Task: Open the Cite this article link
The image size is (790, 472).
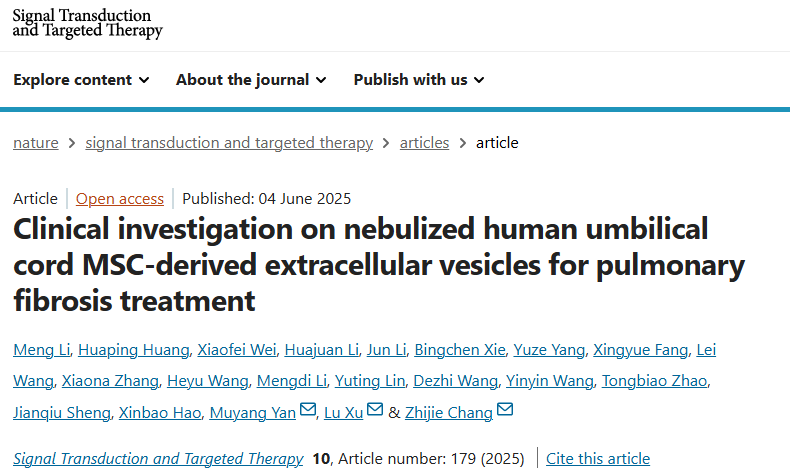Action: [598, 458]
